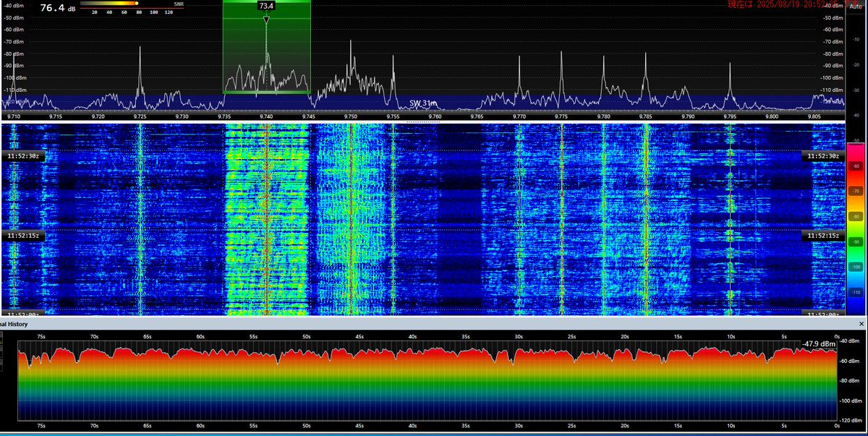
Task: Close the Signal History panel
Action: click(861, 324)
